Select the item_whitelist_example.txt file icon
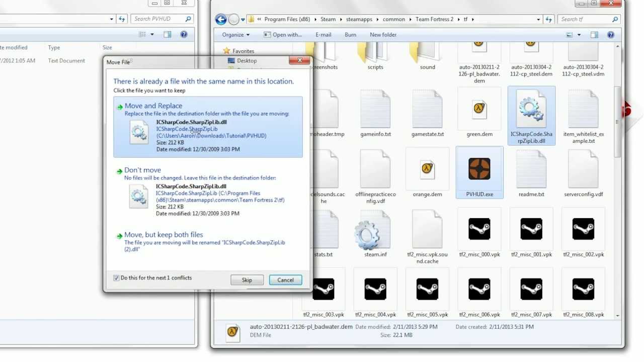 [583, 109]
